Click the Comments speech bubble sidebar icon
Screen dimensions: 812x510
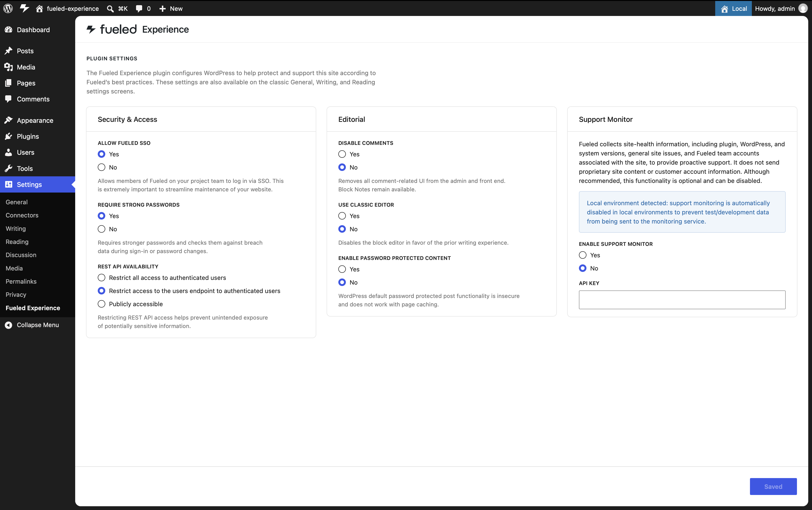[x=9, y=99]
